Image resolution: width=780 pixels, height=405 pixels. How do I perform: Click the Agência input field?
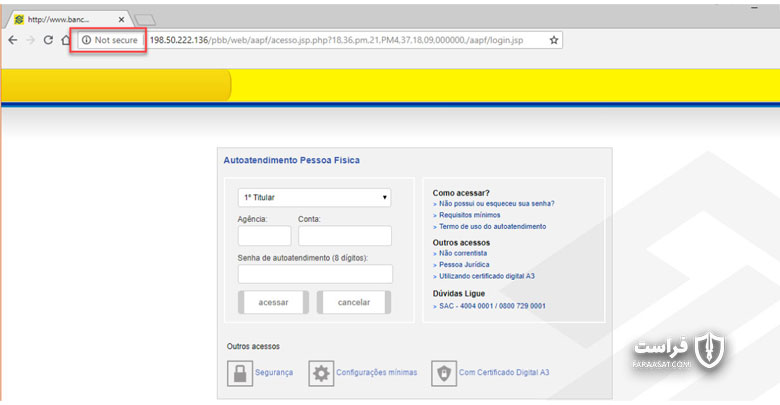(x=264, y=235)
